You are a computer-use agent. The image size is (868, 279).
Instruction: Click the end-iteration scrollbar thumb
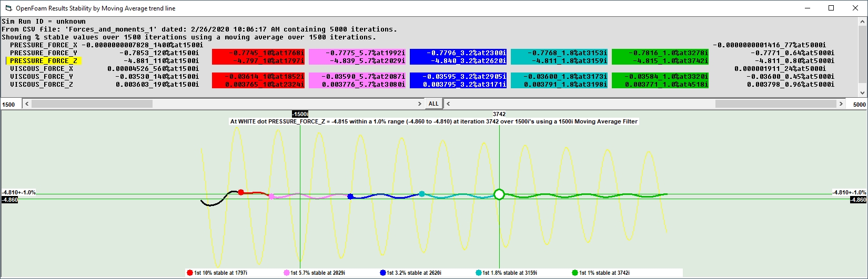click(775, 104)
